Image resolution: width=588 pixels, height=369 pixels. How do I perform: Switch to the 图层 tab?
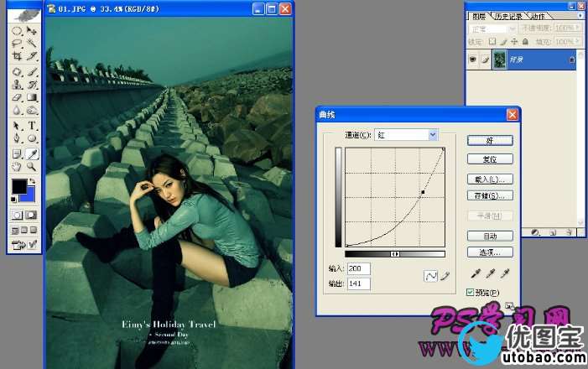(x=479, y=16)
